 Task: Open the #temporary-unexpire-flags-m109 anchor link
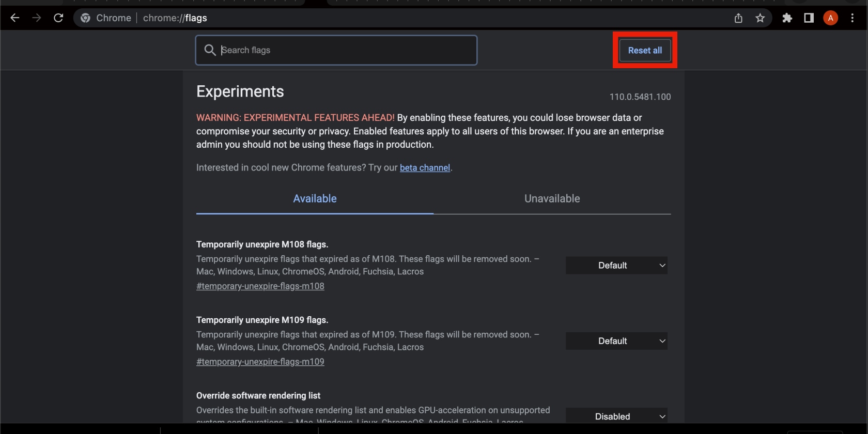coord(260,362)
